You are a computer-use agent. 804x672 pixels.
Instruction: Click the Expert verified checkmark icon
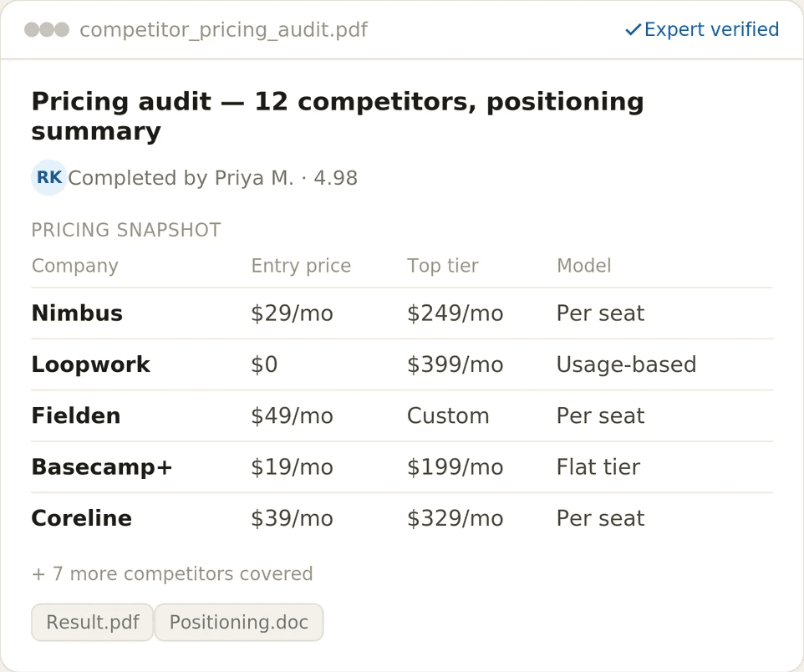tap(633, 30)
